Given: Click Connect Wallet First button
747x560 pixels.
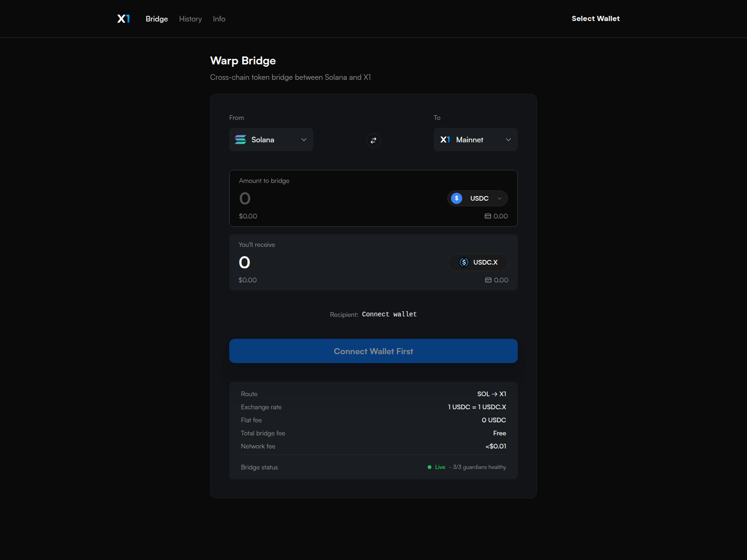Looking at the screenshot, I should pyautogui.click(x=373, y=351).
